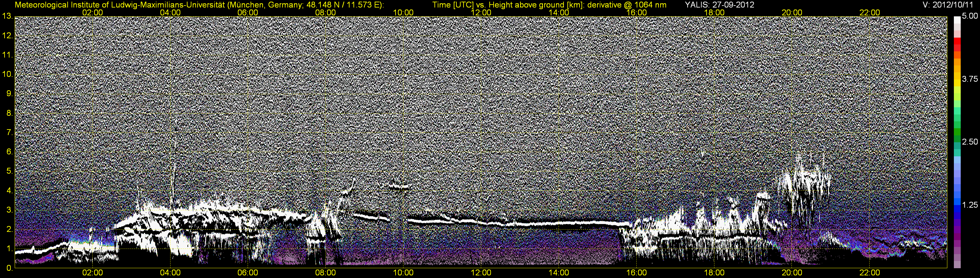980x278 pixels.
Task: Click the 22:00 label on the bottom time axis
Action: tap(870, 273)
